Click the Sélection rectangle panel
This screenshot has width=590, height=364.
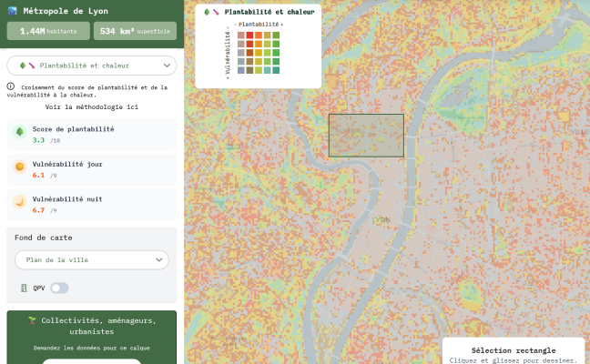coord(513,353)
